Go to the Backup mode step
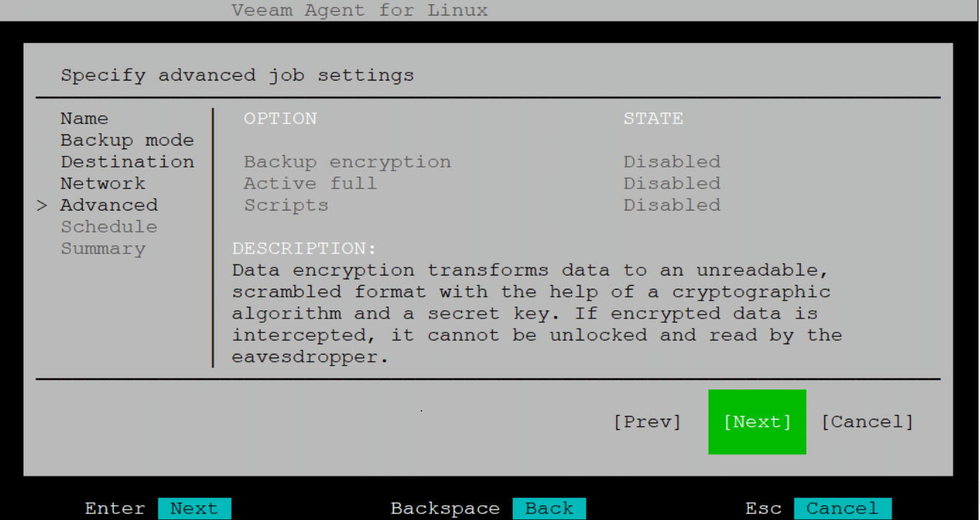Screen dimensions: 980x520 tap(127, 140)
